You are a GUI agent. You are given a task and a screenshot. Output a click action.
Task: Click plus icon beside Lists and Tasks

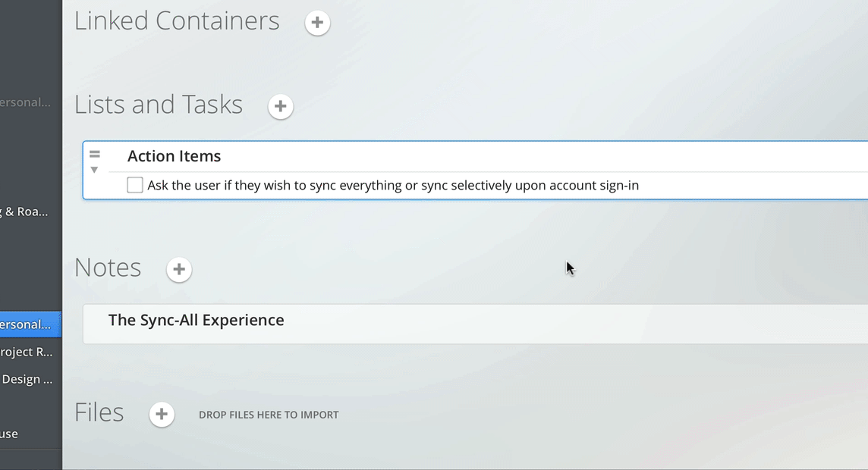pyautogui.click(x=281, y=106)
